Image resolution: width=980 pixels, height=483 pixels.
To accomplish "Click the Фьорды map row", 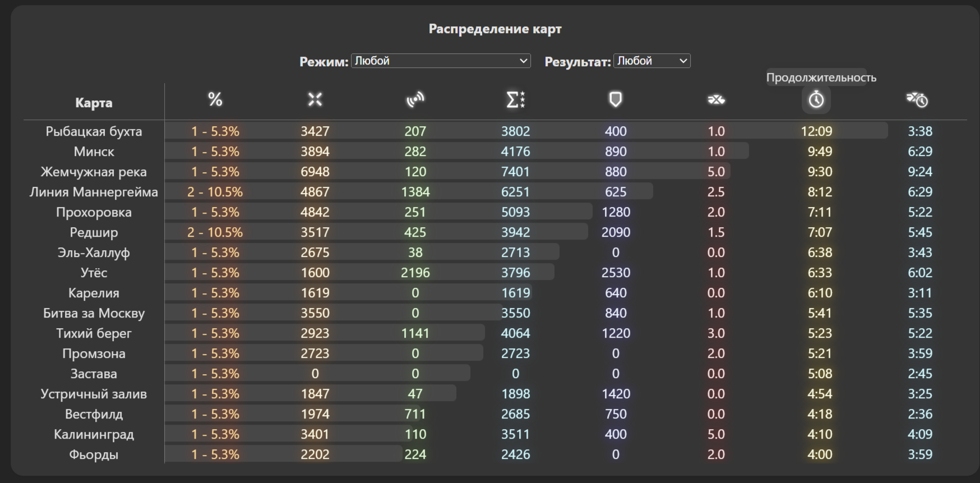I will 495,454.
